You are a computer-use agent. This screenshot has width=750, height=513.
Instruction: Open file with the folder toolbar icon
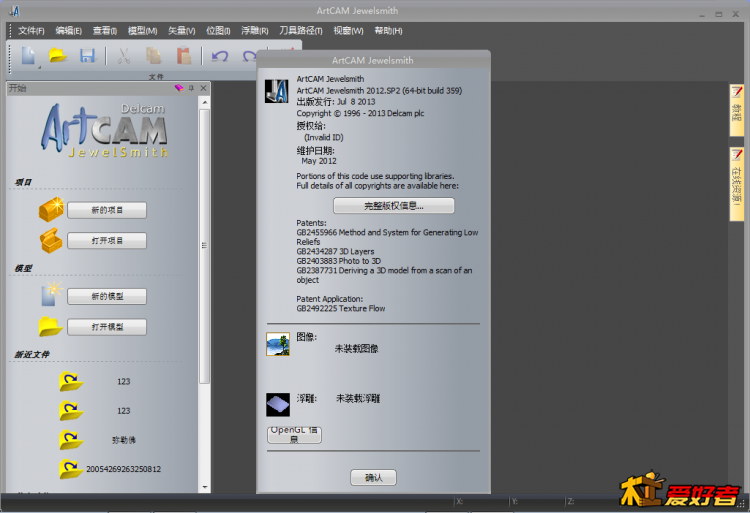pyautogui.click(x=57, y=56)
